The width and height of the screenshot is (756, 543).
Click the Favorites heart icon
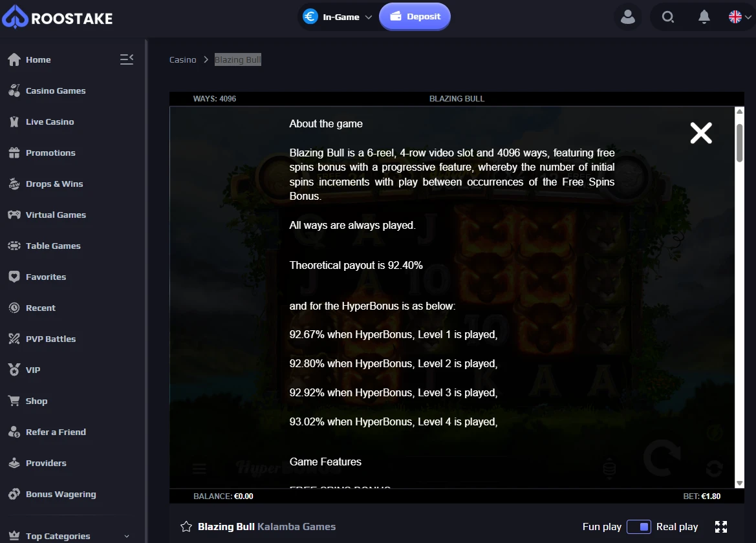[14, 277]
